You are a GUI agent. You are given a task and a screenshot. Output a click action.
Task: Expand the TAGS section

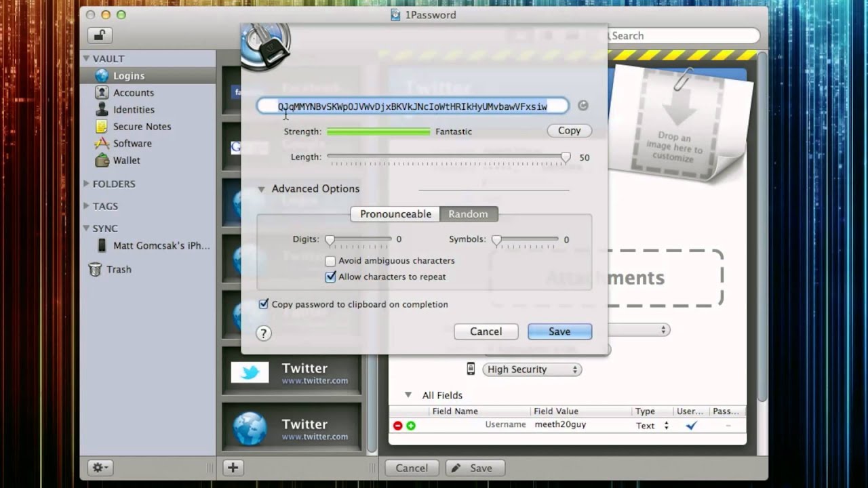pyautogui.click(x=86, y=206)
